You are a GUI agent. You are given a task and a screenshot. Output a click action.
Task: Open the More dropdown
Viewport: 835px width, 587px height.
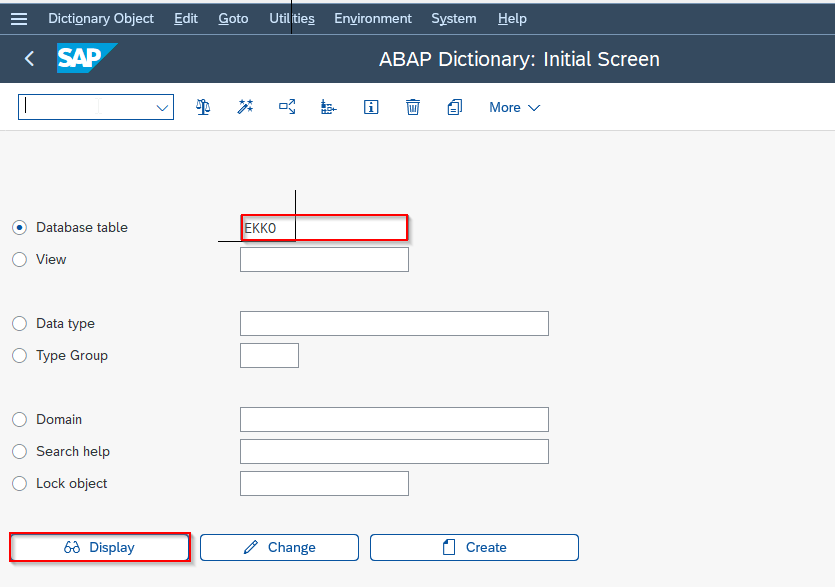tap(513, 107)
